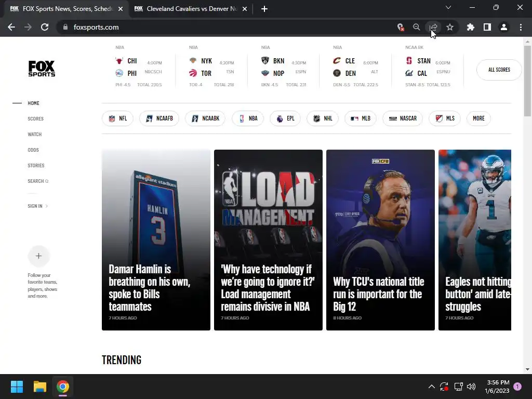View site info via the lock icon
The height and width of the screenshot is (399, 532).
coord(65,27)
